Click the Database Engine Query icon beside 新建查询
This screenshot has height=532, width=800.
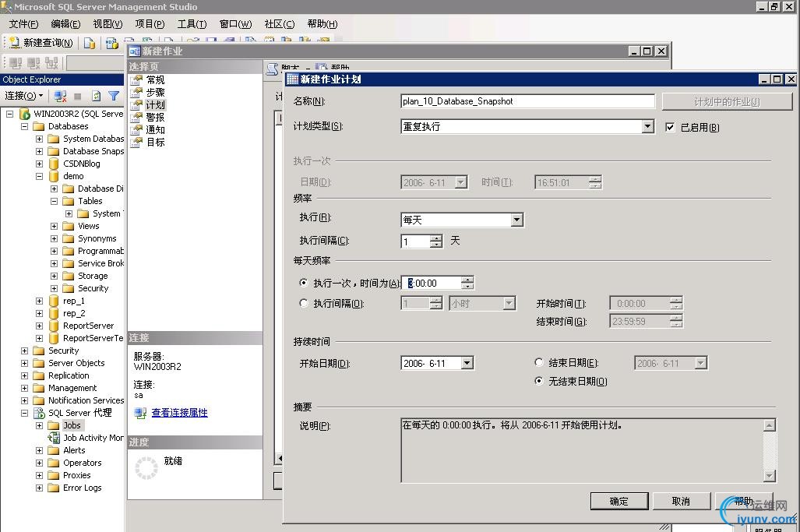[90, 44]
